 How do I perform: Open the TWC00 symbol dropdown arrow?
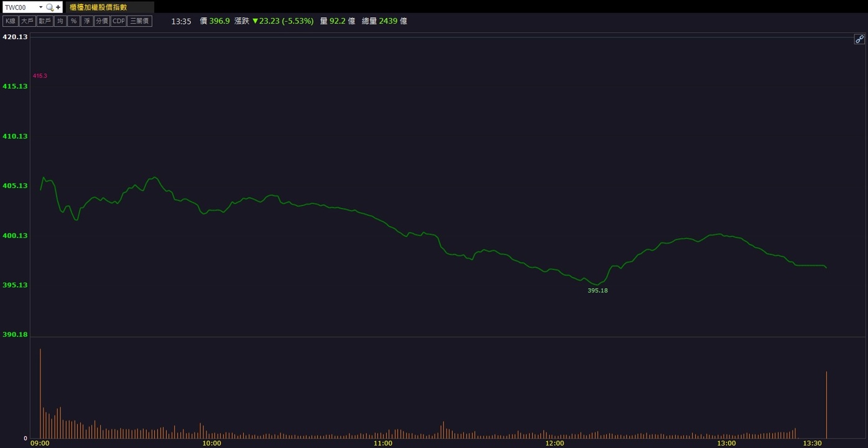41,7
